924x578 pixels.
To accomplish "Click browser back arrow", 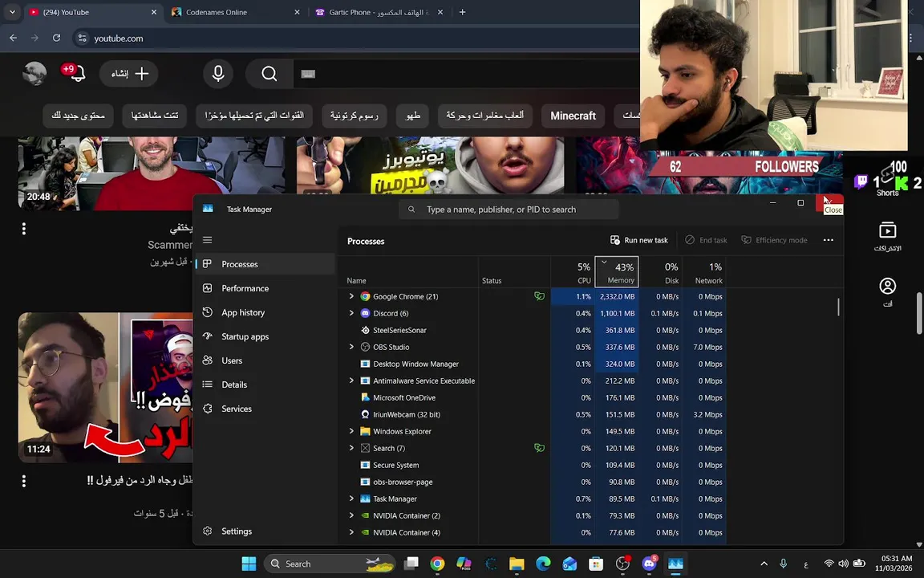I will pos(13,38).
